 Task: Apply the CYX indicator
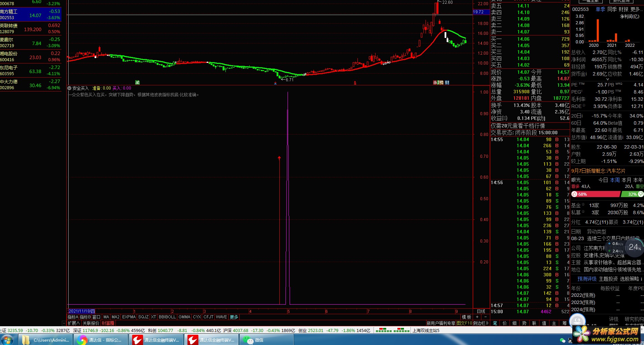(x=197, y=317)
